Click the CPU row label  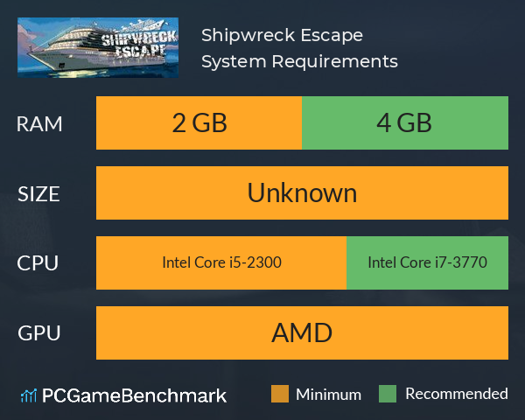[x=38, y=263]
